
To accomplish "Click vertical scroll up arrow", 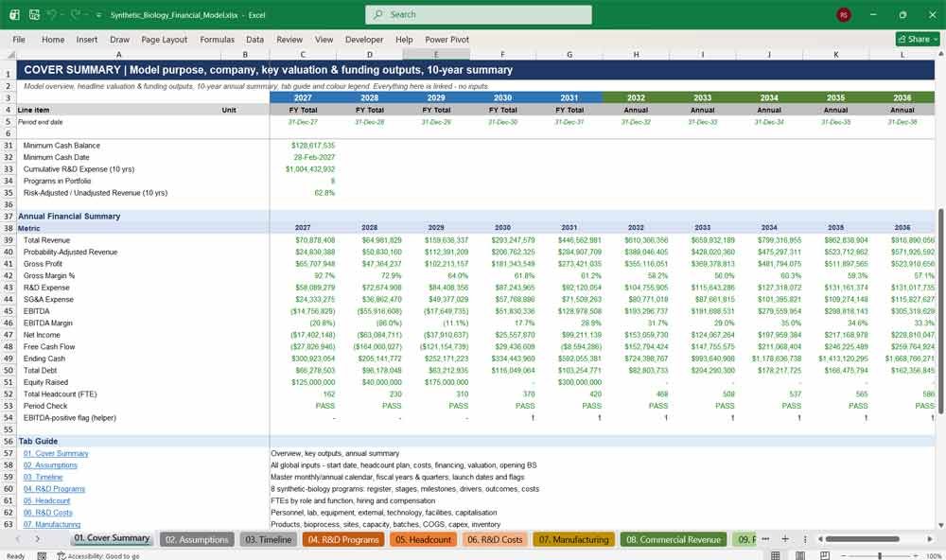I will [x=940, y=54].
